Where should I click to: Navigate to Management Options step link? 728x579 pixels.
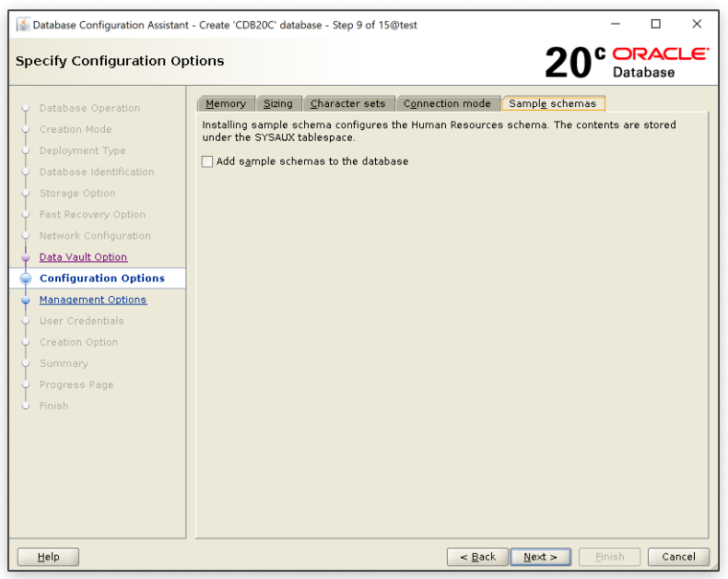pos(92,300)
